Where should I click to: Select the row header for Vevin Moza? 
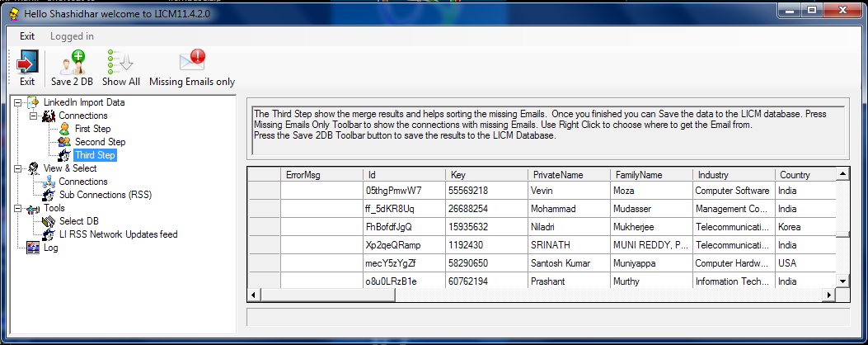[265, 191]
